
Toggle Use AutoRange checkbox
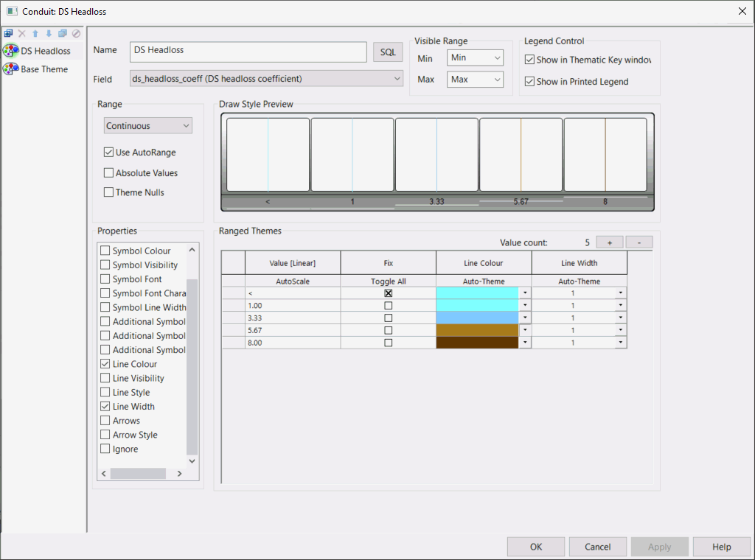[x=109, y=152]
